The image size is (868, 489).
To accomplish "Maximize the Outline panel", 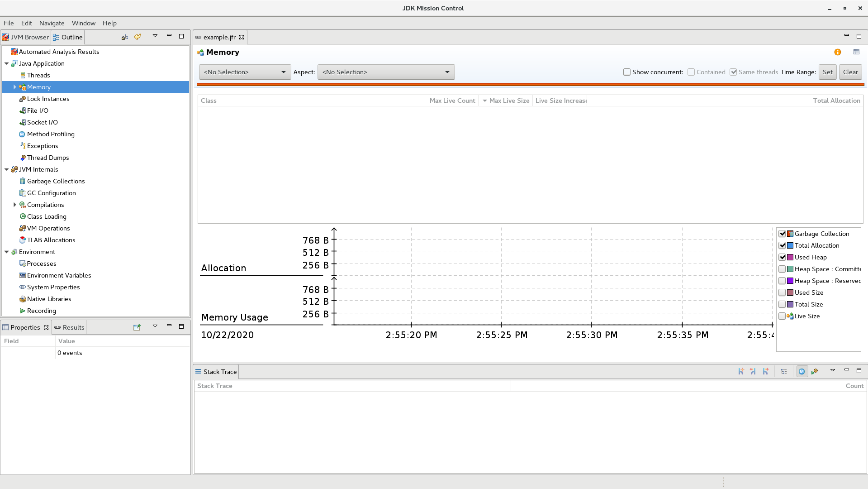I will click(181, 36).
